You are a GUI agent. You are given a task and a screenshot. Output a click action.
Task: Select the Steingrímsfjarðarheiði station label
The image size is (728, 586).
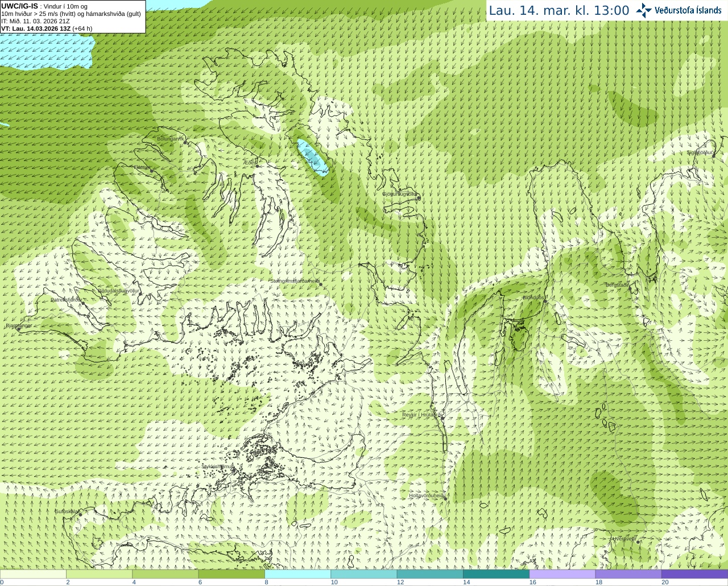295,281
